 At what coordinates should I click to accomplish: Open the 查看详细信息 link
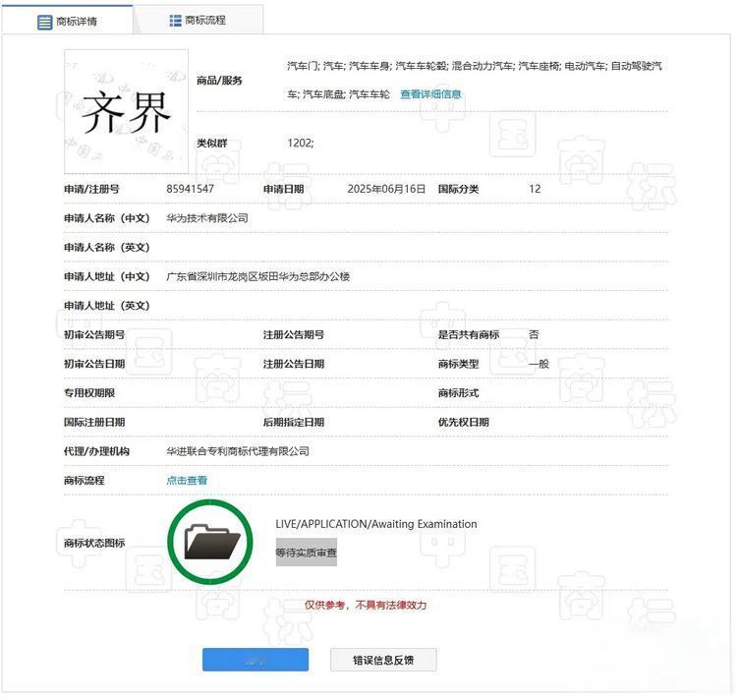coord(430,94)
